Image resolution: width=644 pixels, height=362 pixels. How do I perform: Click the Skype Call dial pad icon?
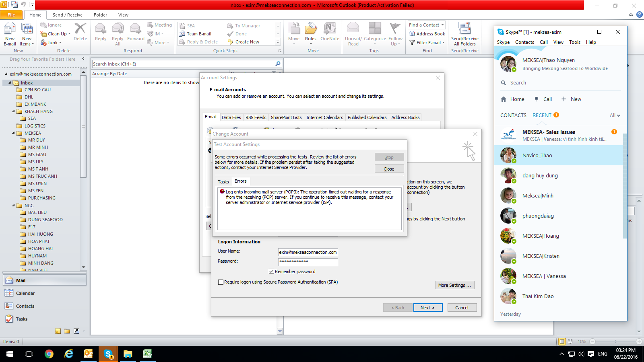point(537,99)
